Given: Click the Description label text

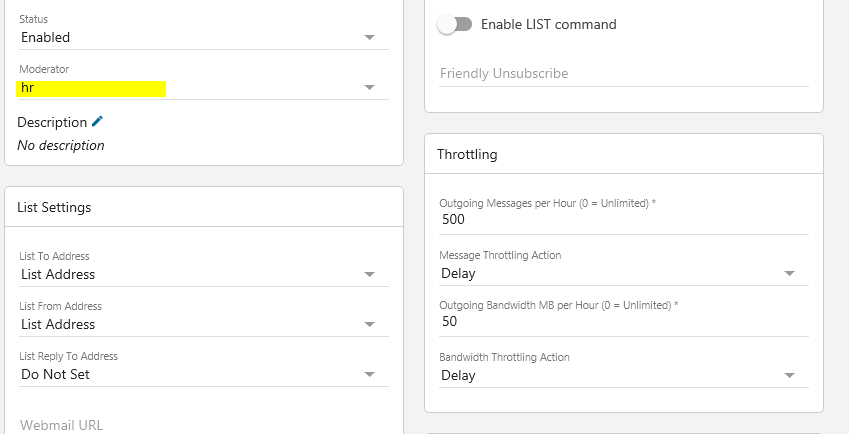Looking at the screenshot, I should (x=52, y=122).
